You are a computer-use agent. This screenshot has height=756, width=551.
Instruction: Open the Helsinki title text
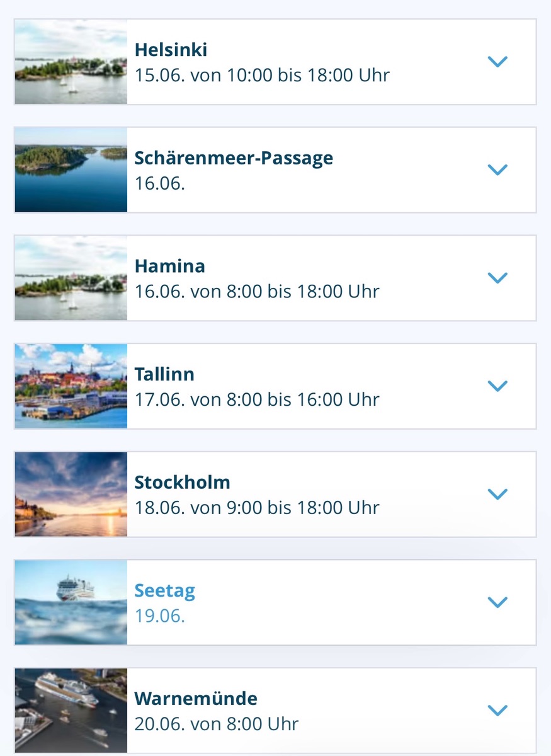pos(171,50)
